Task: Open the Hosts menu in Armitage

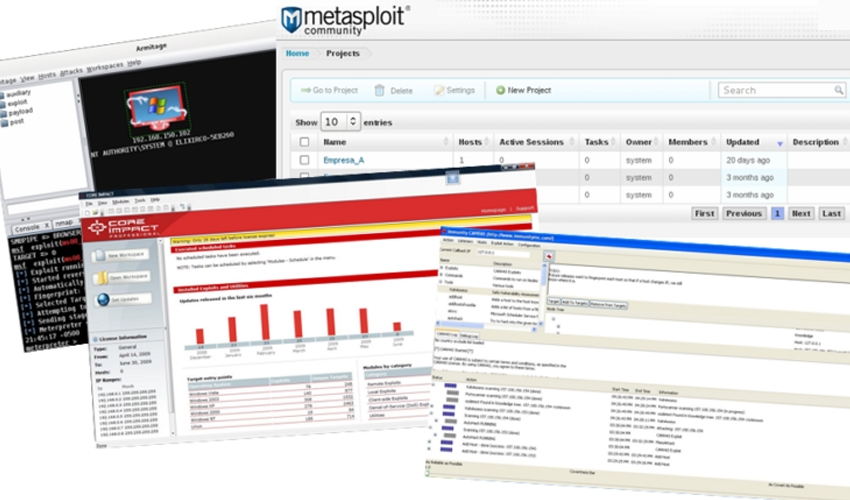Action: click(47, 75)
